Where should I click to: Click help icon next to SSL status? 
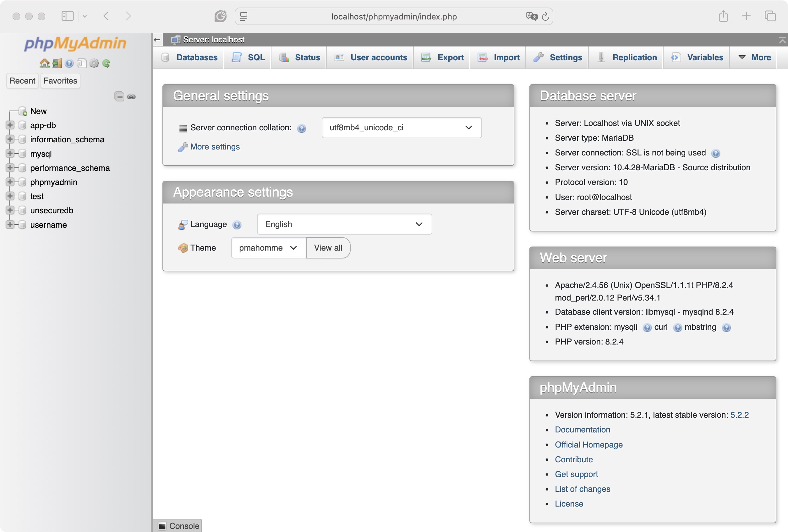point(715,153)
